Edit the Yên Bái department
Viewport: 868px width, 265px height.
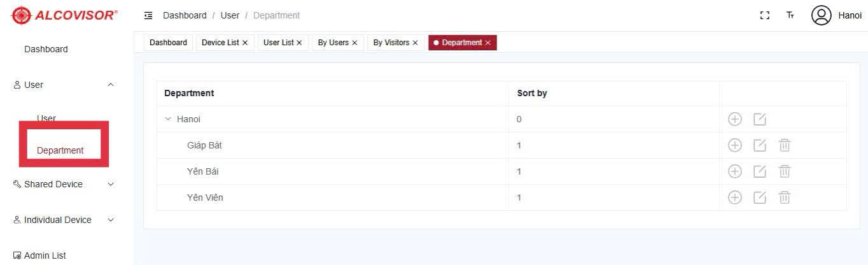click(x=760, y=171)
